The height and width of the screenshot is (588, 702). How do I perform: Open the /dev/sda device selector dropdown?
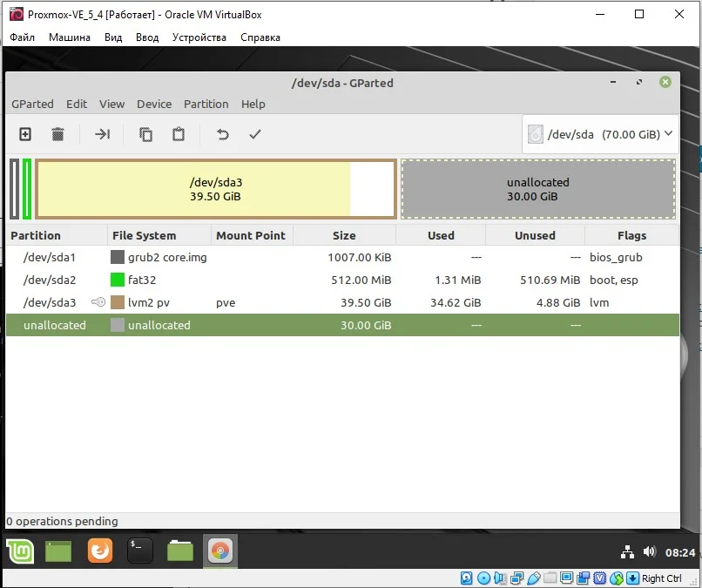(600, 134)
